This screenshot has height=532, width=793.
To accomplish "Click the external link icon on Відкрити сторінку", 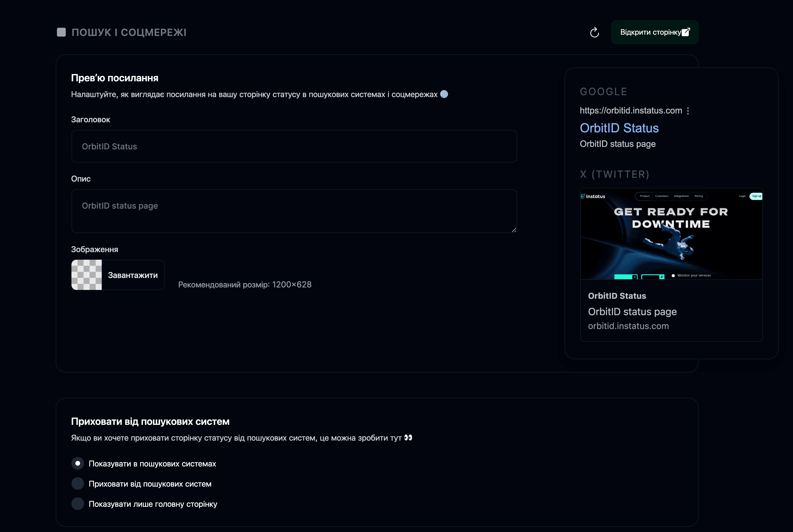I will coord(686,32).
